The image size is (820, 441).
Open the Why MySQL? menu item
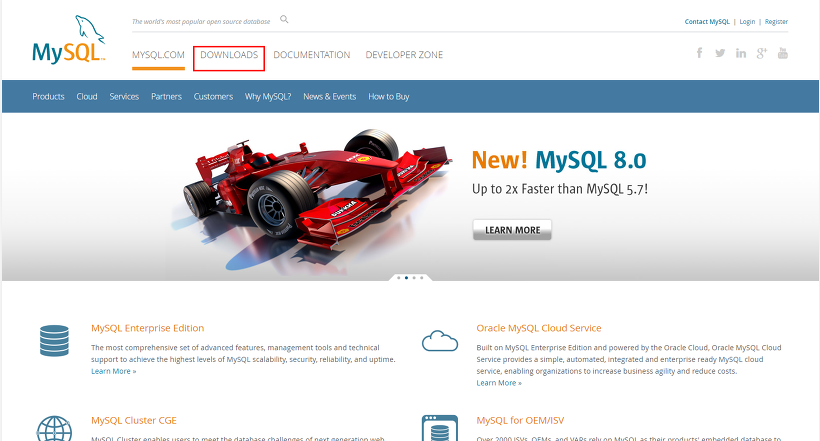click(x=268, y=97)
